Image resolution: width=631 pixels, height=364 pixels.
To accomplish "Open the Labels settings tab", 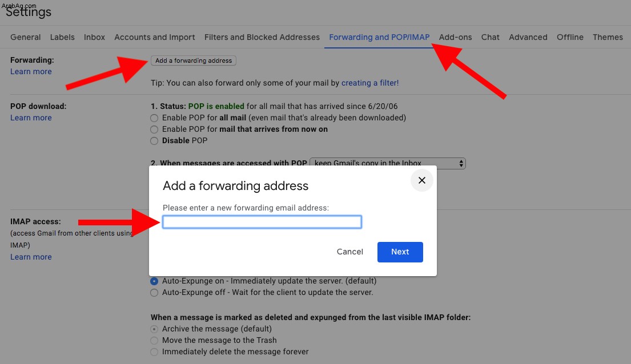I will pos(62,37).
